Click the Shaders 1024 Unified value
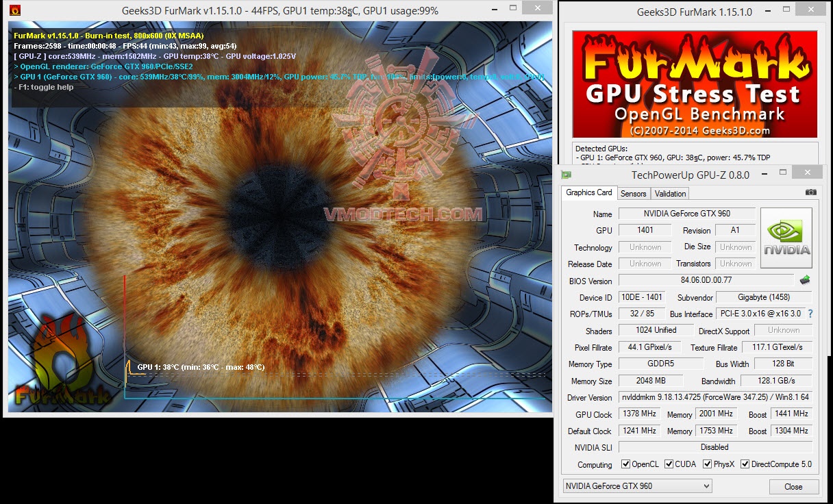Screen dimensions: 833x504 (x=656, y=330)
